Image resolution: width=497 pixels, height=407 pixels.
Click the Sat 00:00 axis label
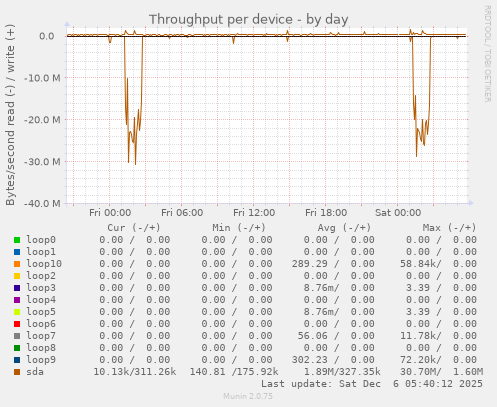click(x=398, y=213)
